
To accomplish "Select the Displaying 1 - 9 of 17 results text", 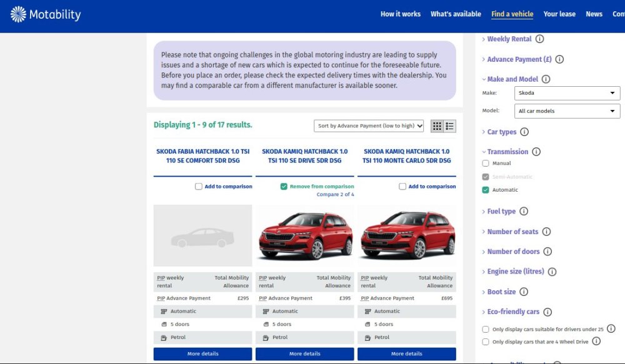I will tap(203, 125).
